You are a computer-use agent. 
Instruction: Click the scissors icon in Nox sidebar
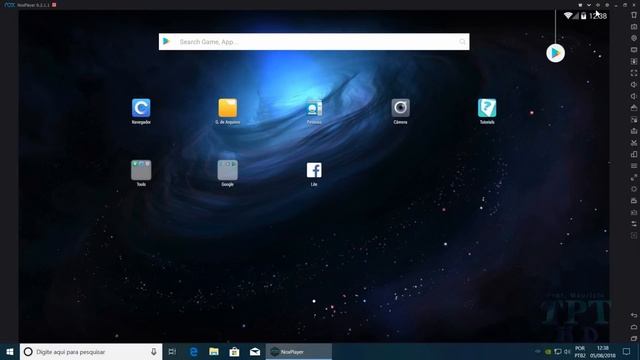coord(634,143)
